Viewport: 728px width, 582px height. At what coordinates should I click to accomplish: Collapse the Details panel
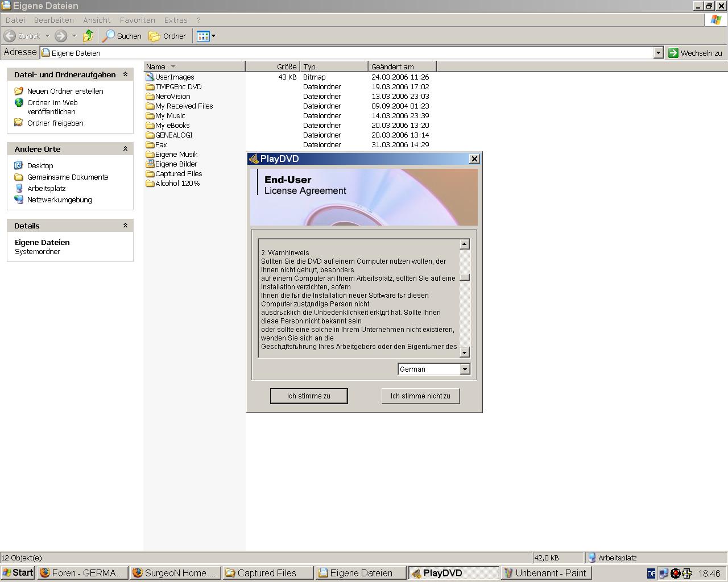125,226
